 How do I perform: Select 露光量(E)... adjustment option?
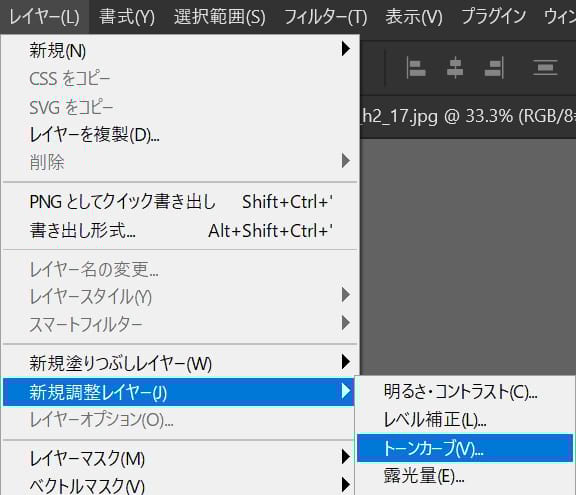[x=465, y=476]
